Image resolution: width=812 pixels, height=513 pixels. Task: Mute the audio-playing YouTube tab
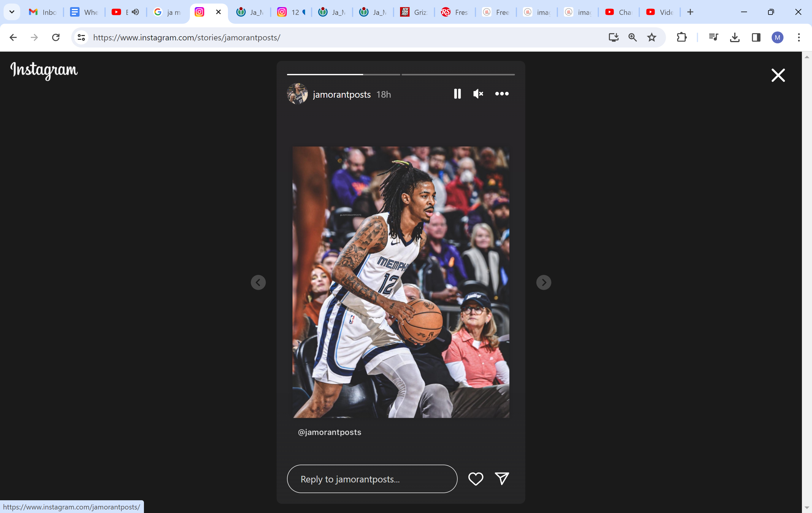pos(136,12)
